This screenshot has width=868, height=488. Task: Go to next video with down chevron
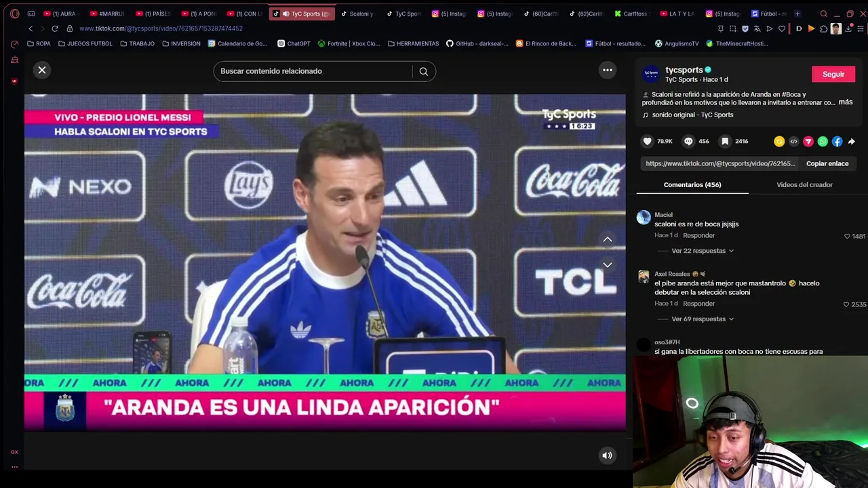click(608, 265)
